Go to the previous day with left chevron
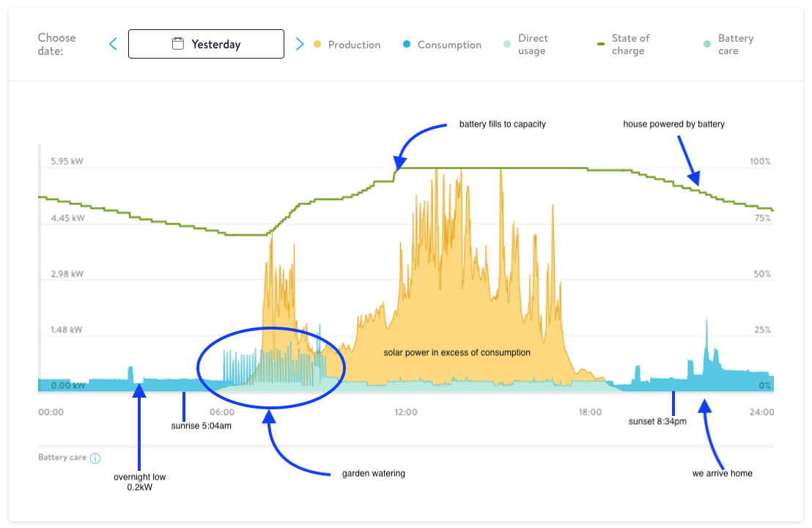 113,45
